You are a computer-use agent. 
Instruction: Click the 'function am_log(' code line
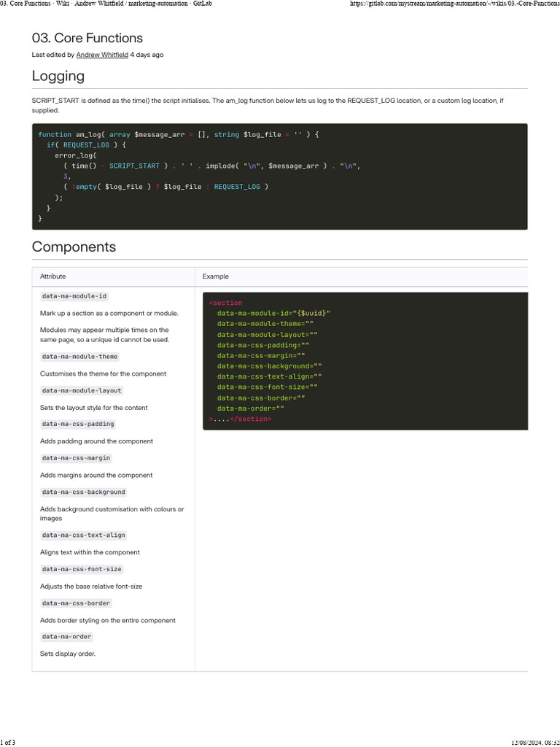(x=178, y=135)
